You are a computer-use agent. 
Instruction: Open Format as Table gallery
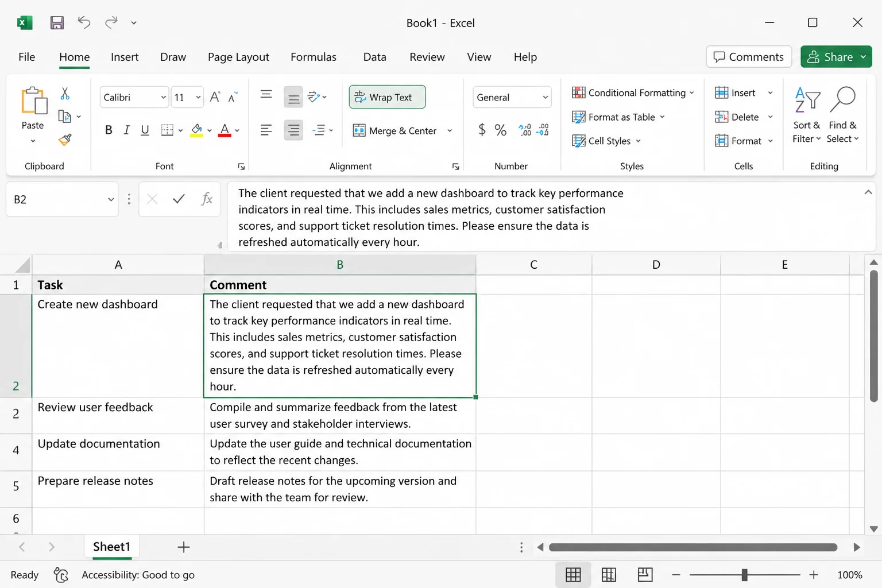pos(618,117)
